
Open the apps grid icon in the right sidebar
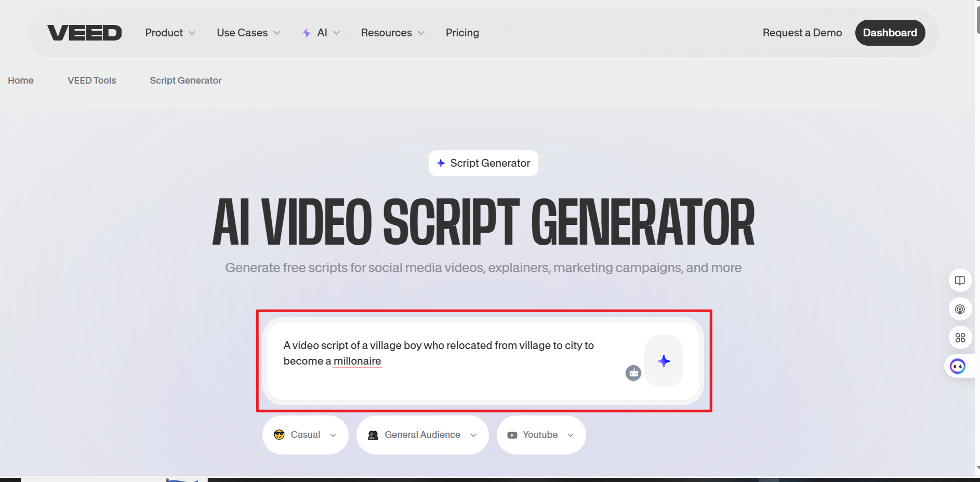[961, 338]
